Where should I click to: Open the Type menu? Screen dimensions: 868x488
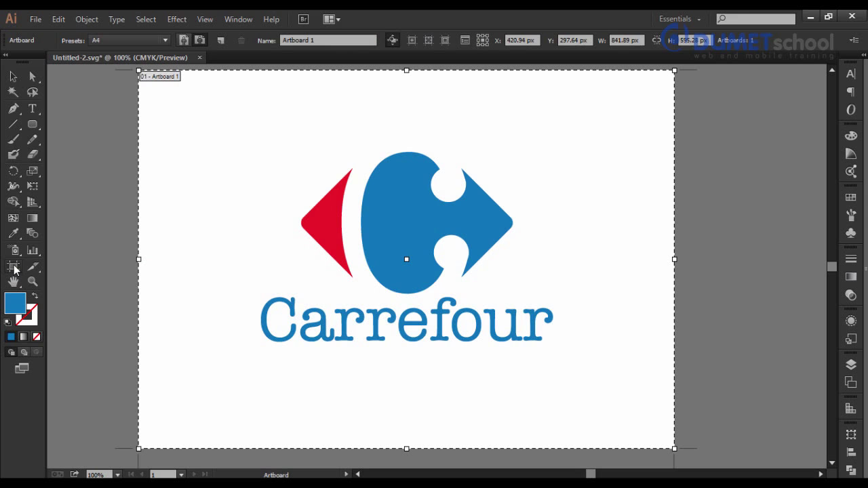click(117, 19)
